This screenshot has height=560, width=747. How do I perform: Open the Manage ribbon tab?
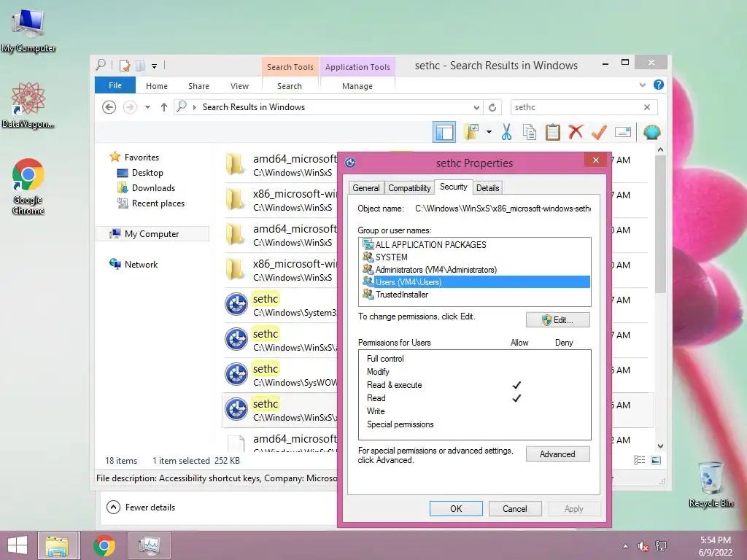pyautogui.click(x=357, y=86)
